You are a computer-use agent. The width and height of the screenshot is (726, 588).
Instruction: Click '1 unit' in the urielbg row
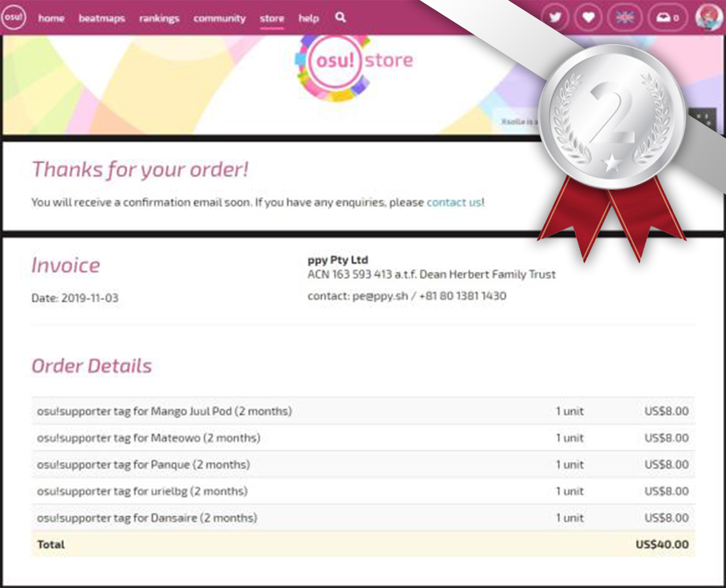(570, 491)
